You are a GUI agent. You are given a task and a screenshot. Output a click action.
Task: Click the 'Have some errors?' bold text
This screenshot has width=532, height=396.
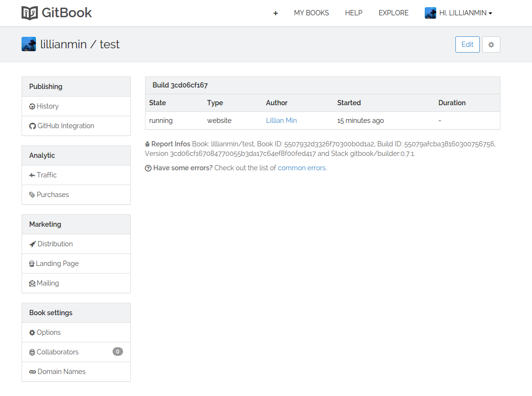click(x=183, y=168)
